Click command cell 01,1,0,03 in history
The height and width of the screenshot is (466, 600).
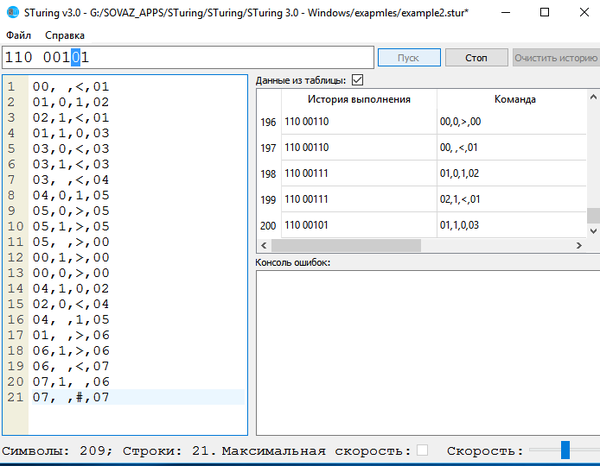click(512, 225)
